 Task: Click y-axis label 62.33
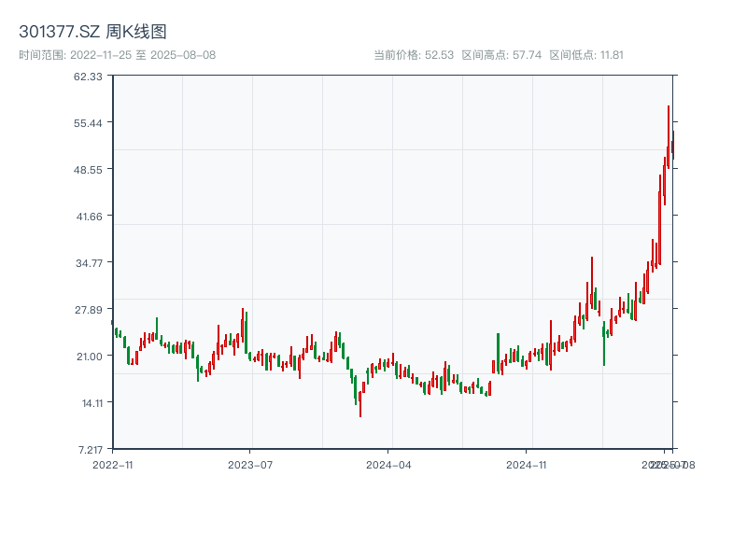coord(88,77)
